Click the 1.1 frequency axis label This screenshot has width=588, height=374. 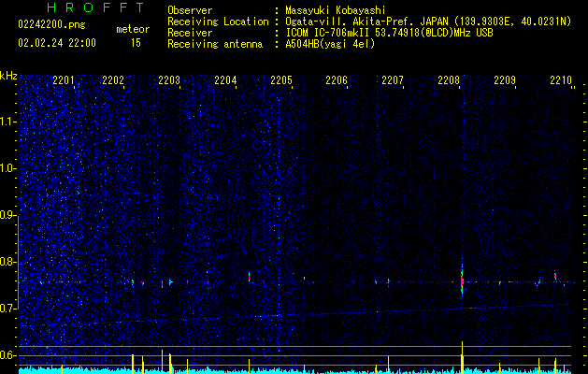click(8, 122)
